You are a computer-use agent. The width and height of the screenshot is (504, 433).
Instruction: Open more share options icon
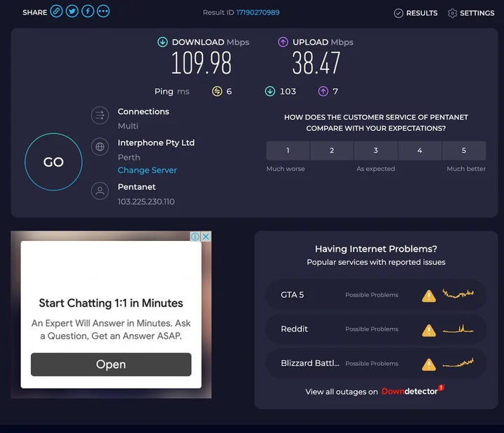[x=103, y=12]
